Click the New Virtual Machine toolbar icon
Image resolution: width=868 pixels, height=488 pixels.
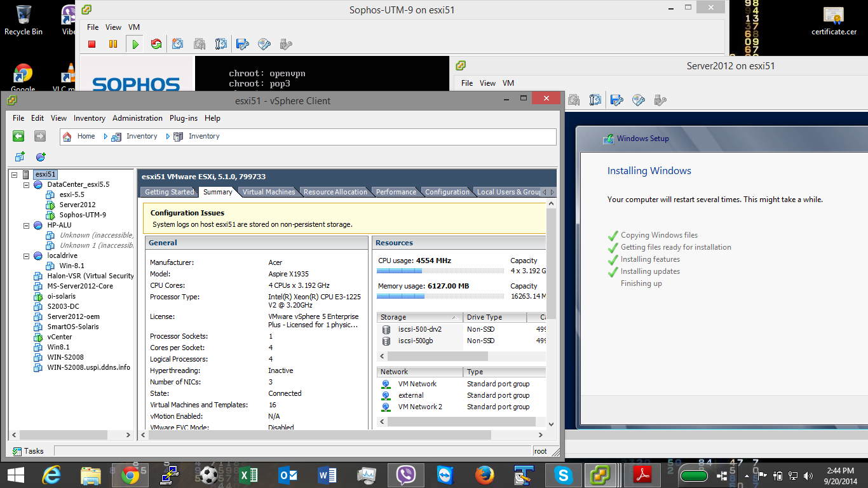coord(20,156)
